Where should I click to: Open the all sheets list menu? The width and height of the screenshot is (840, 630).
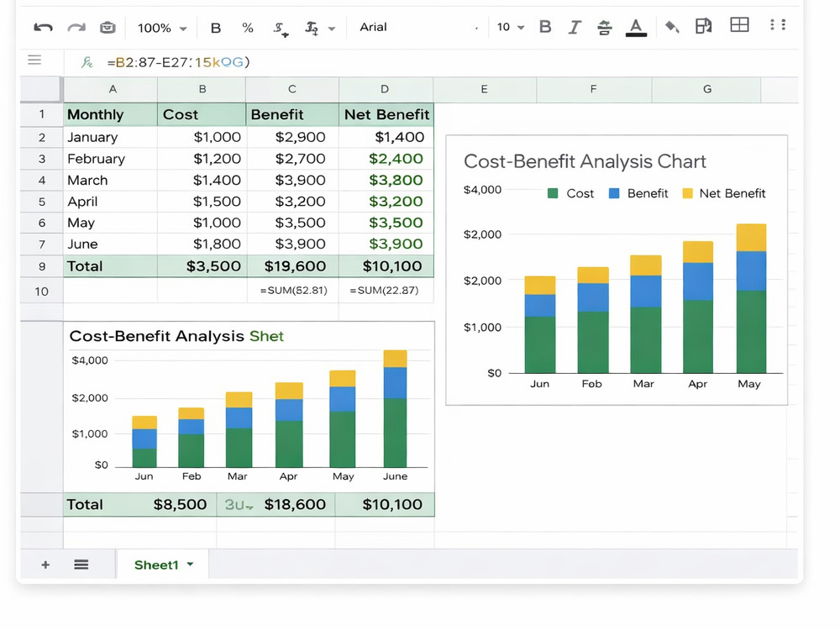81,564
